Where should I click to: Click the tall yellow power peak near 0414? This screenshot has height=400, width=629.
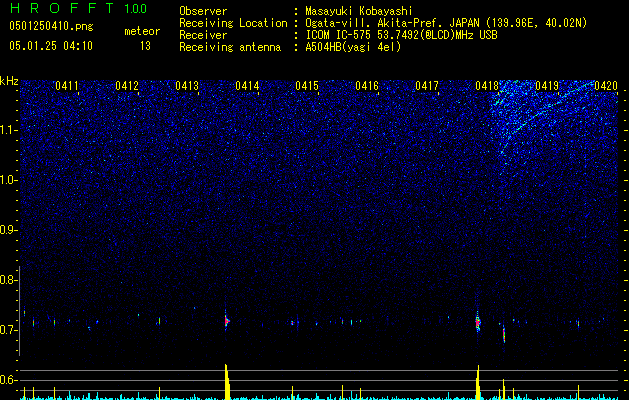coord(227,382)
